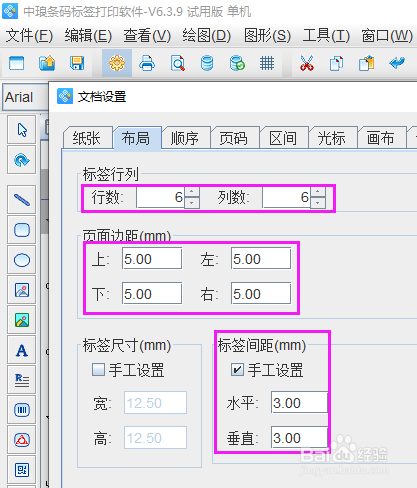Open the 图形(S) menu
The height and width of the screenshot is (488, 417).
point(267,35)
